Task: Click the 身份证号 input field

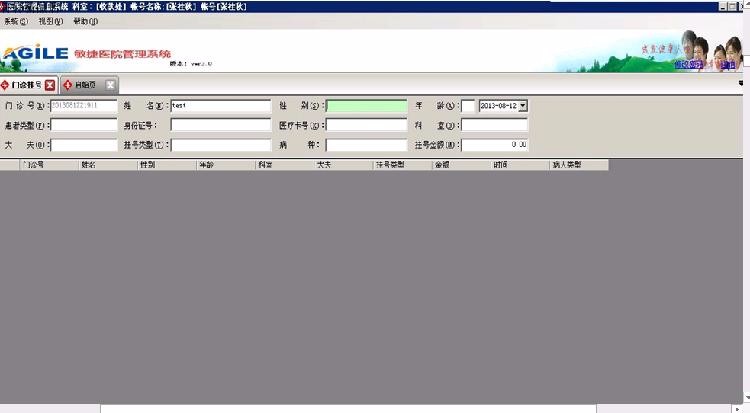Action: [221, 125]
